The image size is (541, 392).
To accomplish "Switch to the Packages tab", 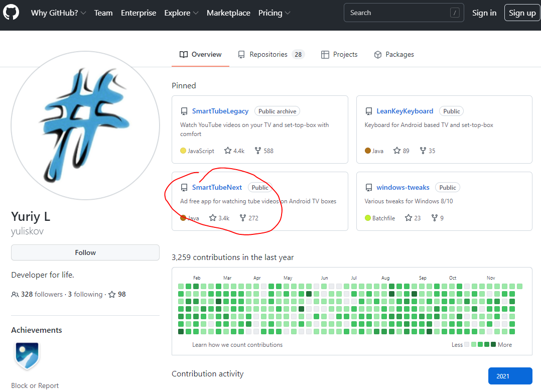I will tap(394, 55).
